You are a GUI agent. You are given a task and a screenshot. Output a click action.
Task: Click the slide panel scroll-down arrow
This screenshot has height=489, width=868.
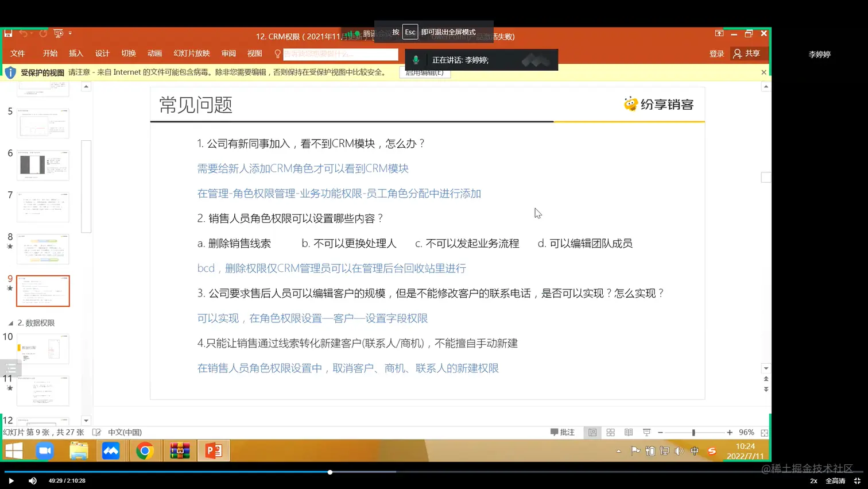86,421
